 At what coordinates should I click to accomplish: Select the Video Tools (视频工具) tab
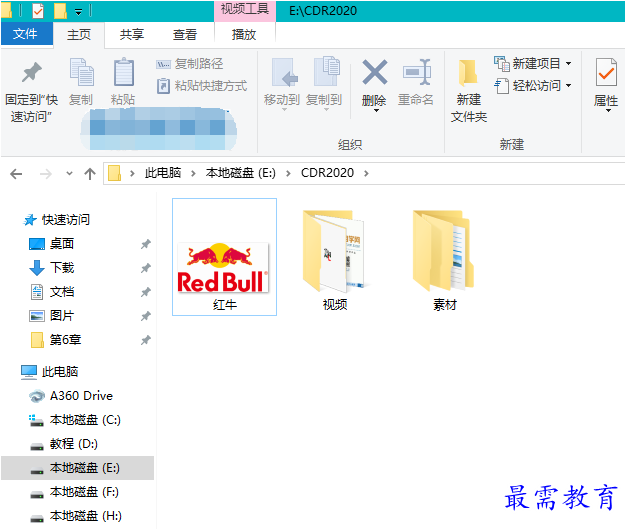(245, 10)
